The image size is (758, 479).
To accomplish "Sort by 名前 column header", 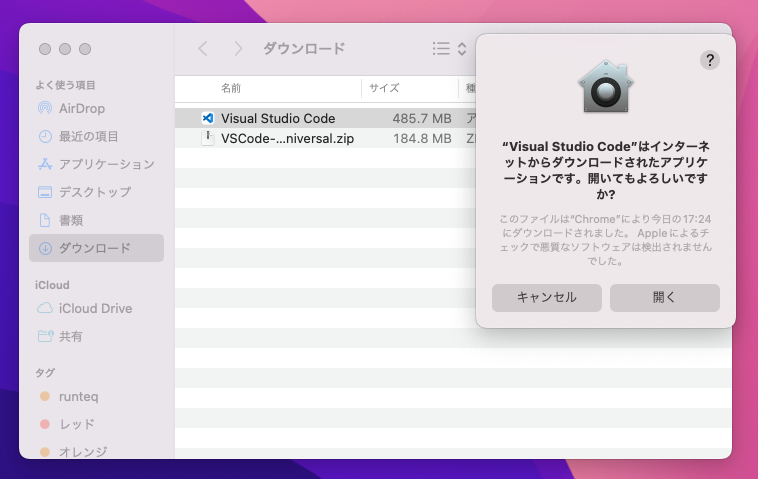I will point(231,88).
